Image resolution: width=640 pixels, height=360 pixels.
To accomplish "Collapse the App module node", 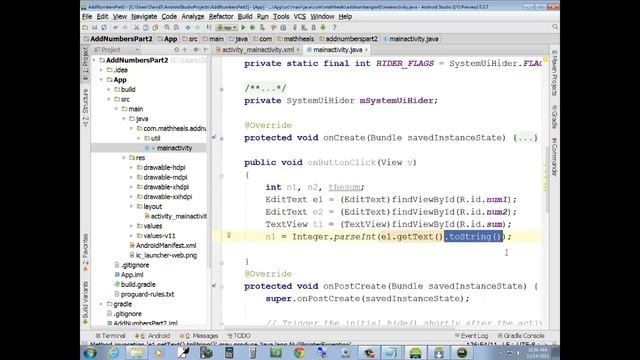I will [102, 80].
